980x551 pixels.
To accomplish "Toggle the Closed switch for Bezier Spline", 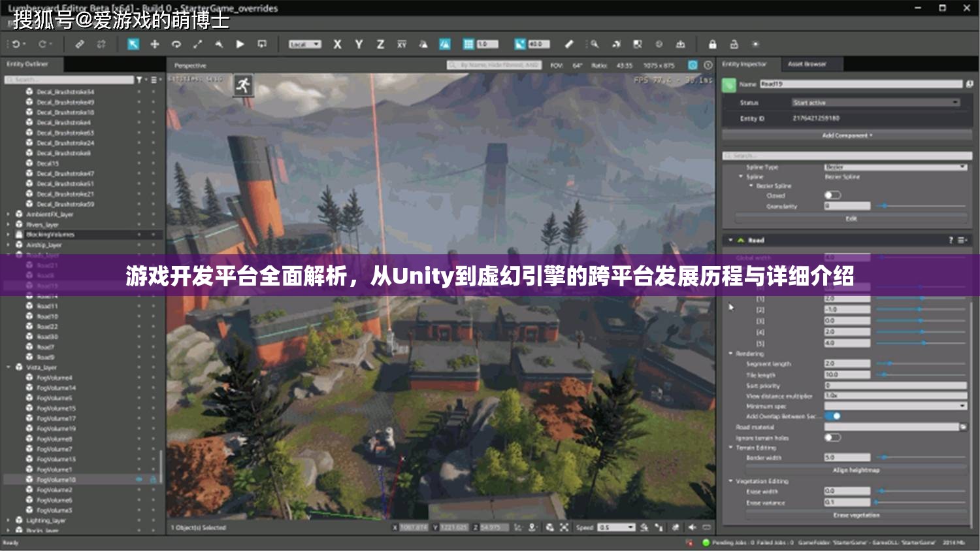I will coord(834,195).
